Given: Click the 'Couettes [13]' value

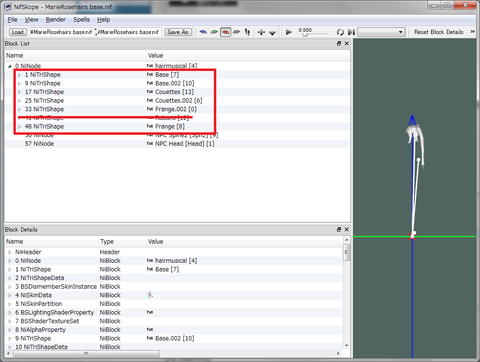Looking at the screenshot, I should (x=174, y=92).
